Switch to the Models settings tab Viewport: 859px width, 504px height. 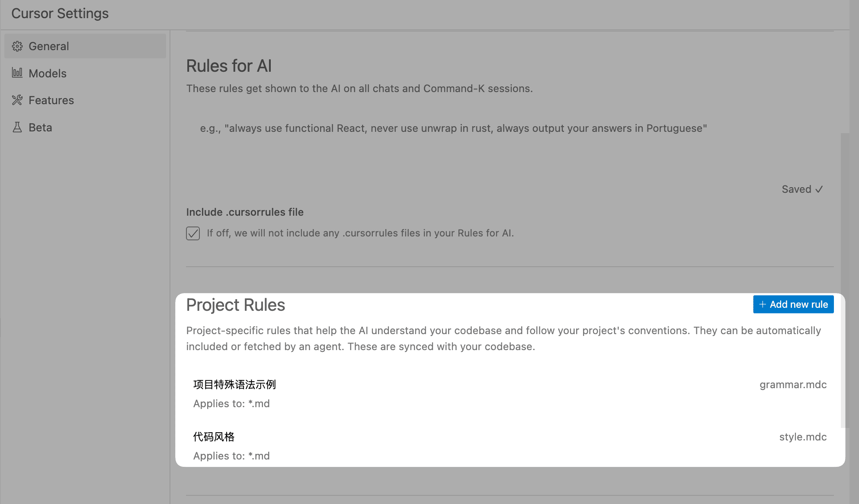[85, 73]
